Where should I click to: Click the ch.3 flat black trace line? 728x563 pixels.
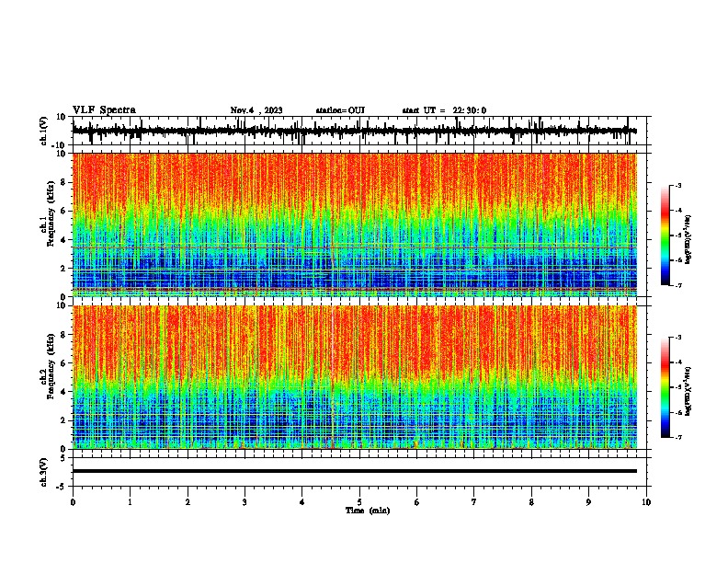pyautogui.click(x=355, y=471)
